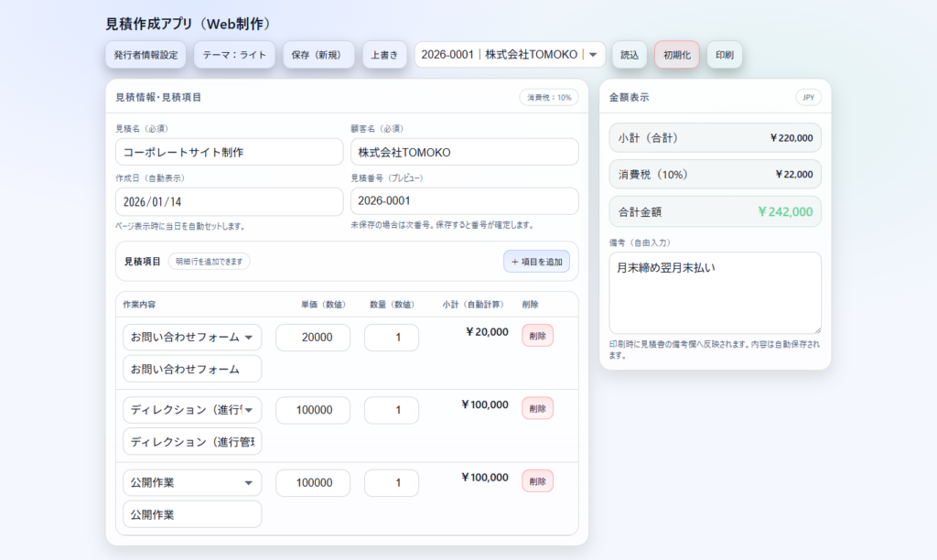
Task: Click the 見積名 field containing コーポレートサイト制作
Action: coord(229,152)
